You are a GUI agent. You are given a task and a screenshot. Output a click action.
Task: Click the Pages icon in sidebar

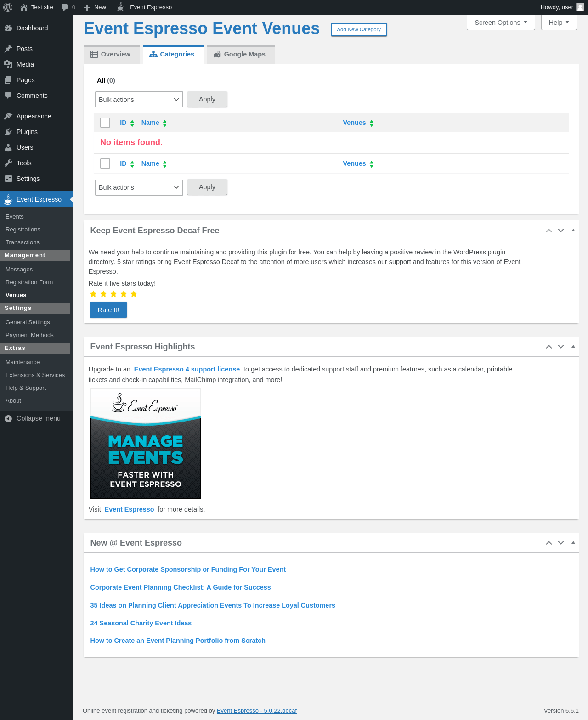pyautogui.click(x=8, y=80)
